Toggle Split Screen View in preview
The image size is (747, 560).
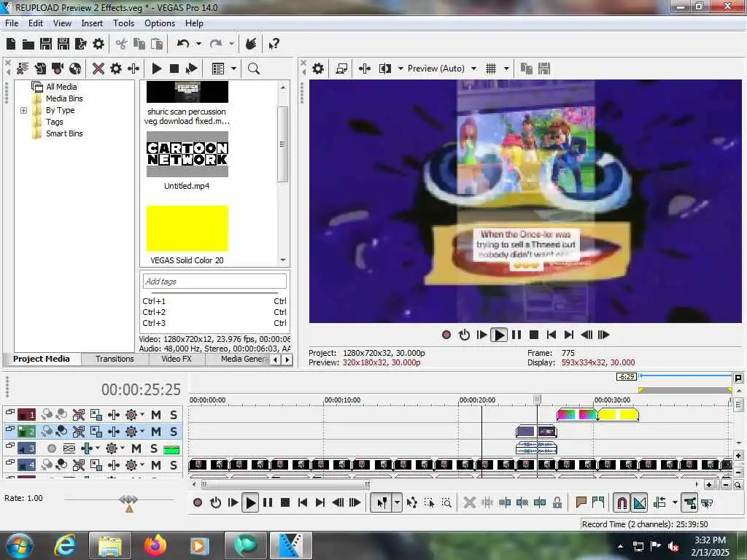point(385,69)
